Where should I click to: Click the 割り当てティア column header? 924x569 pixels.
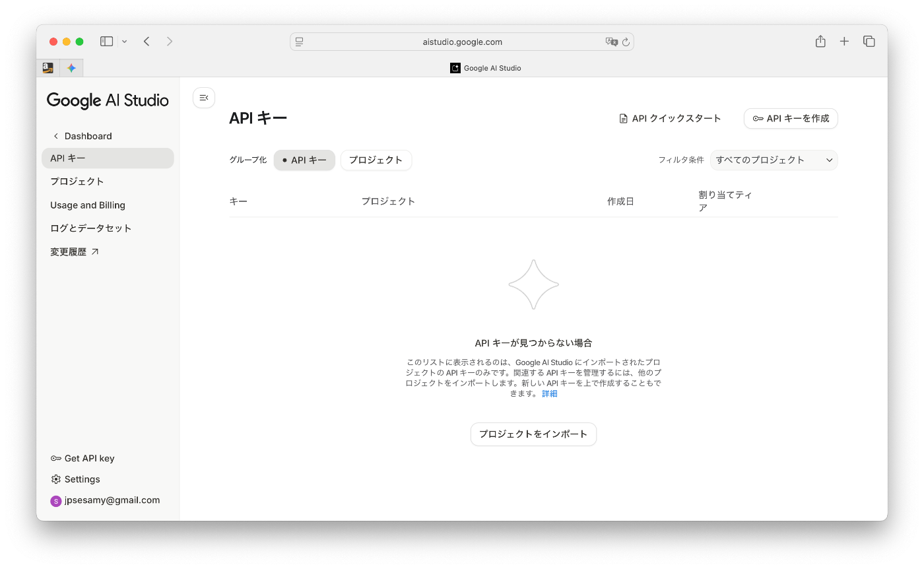[x=725, y=201]
